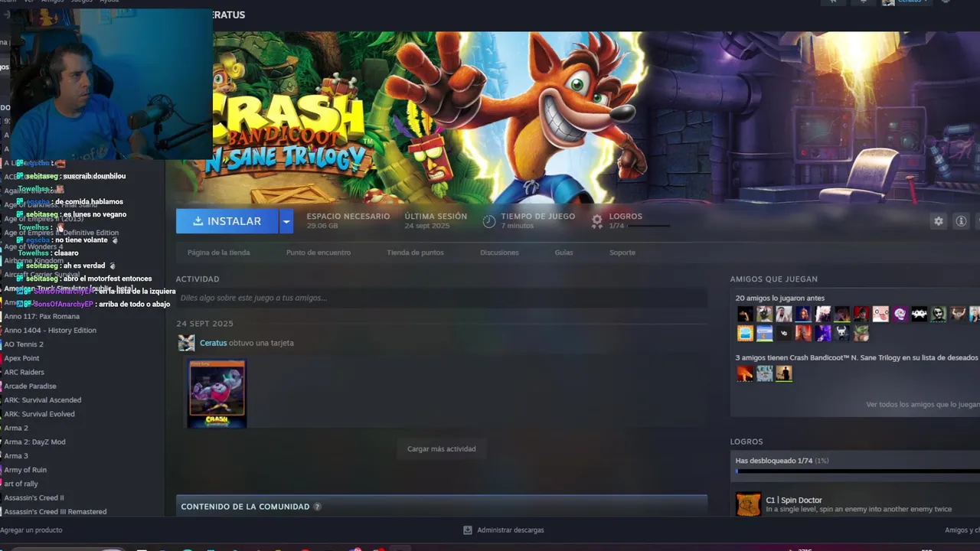Open the Discusiones tab
Viewport: 980px width, 551px height.
[499, 253]
